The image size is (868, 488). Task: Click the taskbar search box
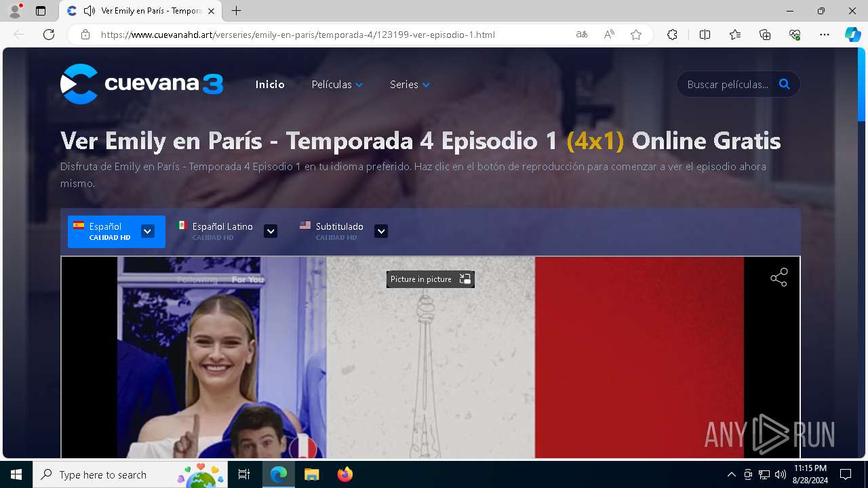point(130,474)
